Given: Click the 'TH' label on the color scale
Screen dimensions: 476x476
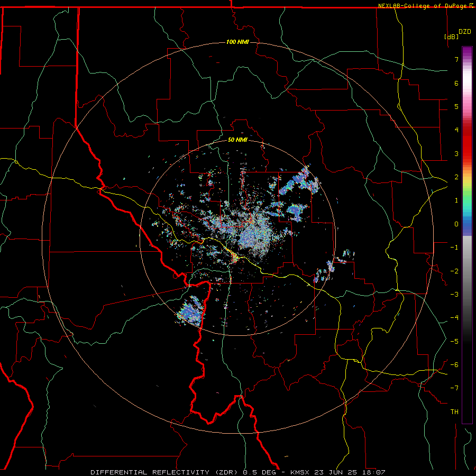Looking at the screenshot, I should [454, 411].
